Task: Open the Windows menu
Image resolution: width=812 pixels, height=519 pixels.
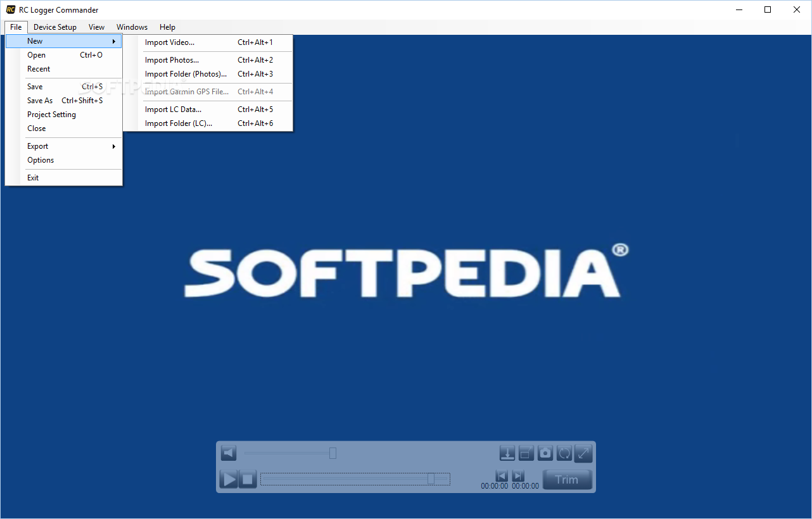Action: [x=132, y=27]
